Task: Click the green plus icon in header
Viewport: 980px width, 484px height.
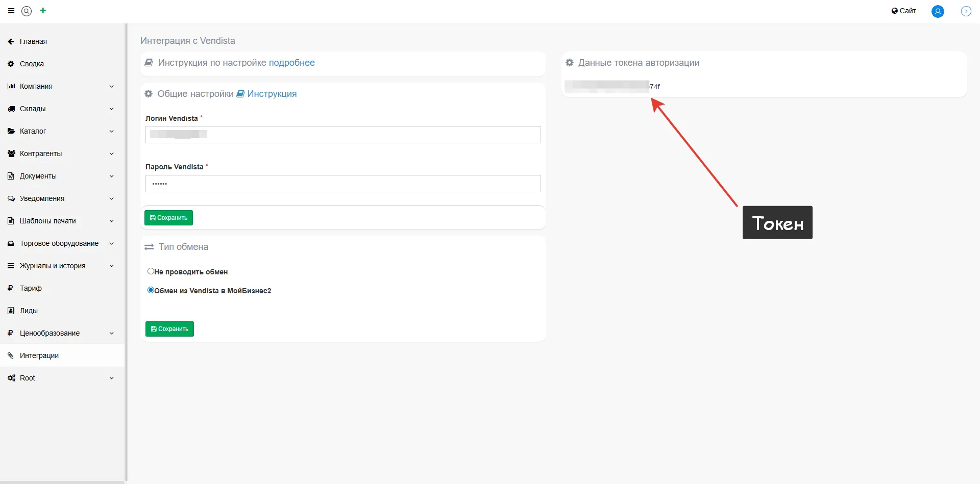Action: [43, 11]
